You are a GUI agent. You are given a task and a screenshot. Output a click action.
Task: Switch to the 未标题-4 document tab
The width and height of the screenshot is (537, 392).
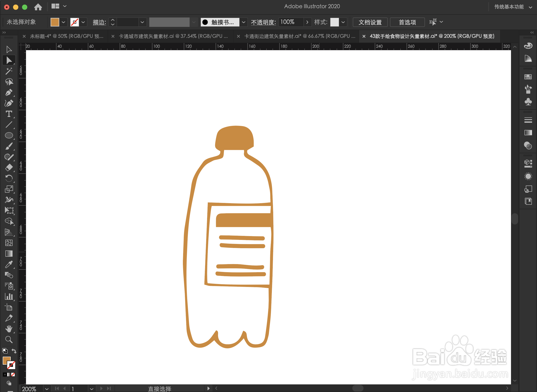click(x=67, y=36)
